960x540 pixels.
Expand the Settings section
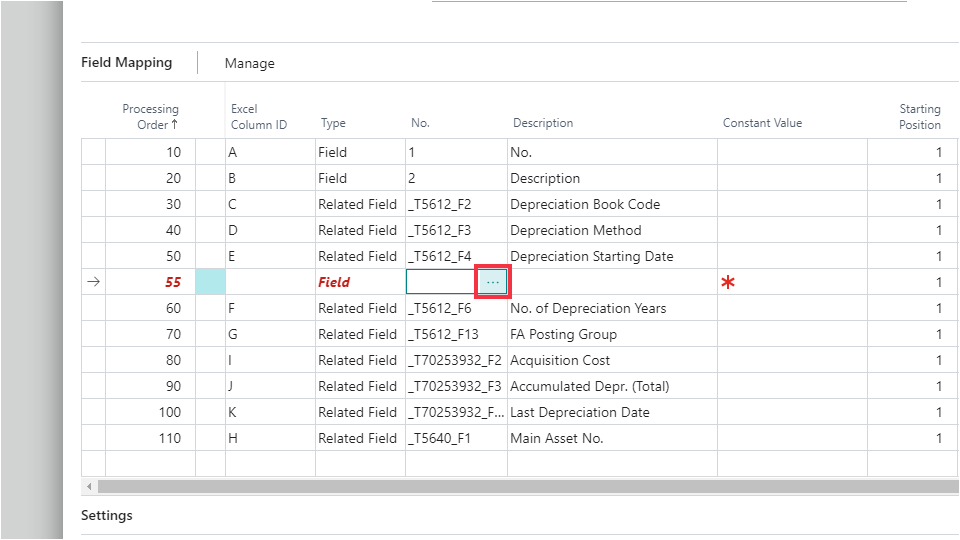(x=107, y=516)
